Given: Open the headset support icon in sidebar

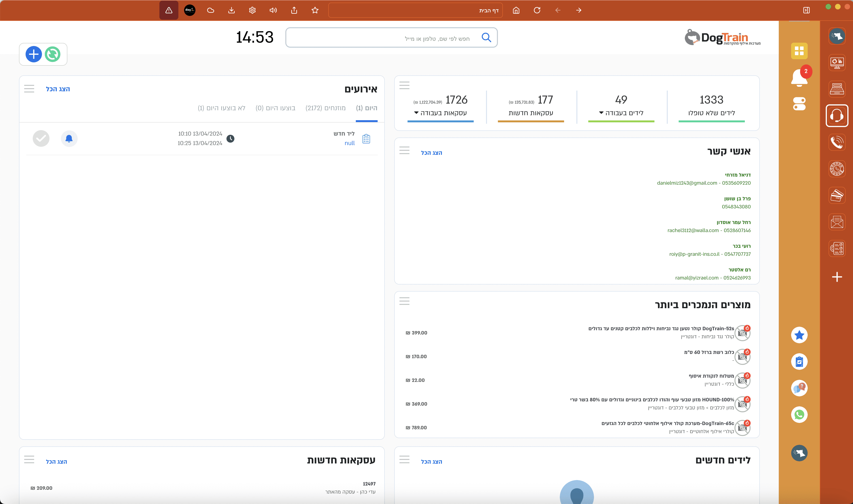Looking at the screenshot, I should click(837, 116).
